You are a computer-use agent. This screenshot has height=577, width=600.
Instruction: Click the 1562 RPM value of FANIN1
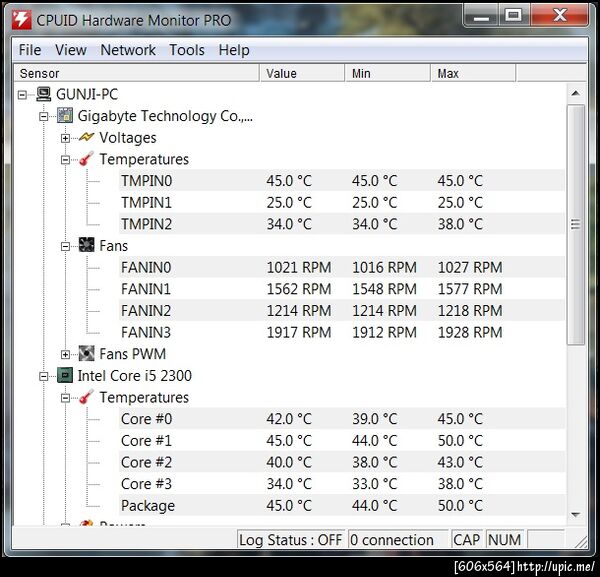tap(299, 289)
